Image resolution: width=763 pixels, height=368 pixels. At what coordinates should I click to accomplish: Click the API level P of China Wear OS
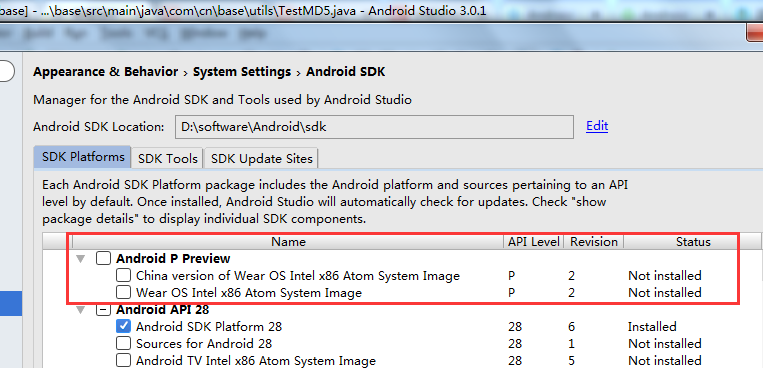point(511,276)
